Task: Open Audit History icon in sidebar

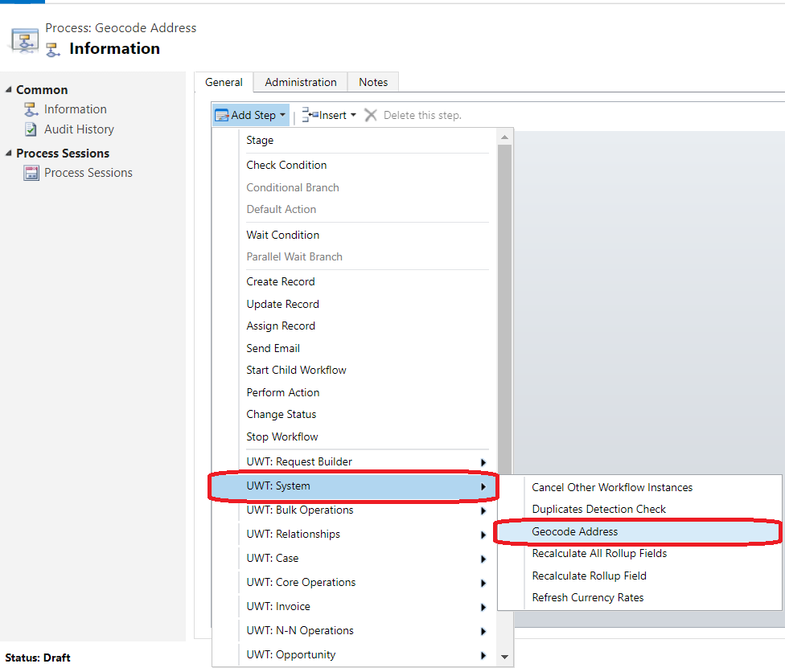Action: coord(31,129)
